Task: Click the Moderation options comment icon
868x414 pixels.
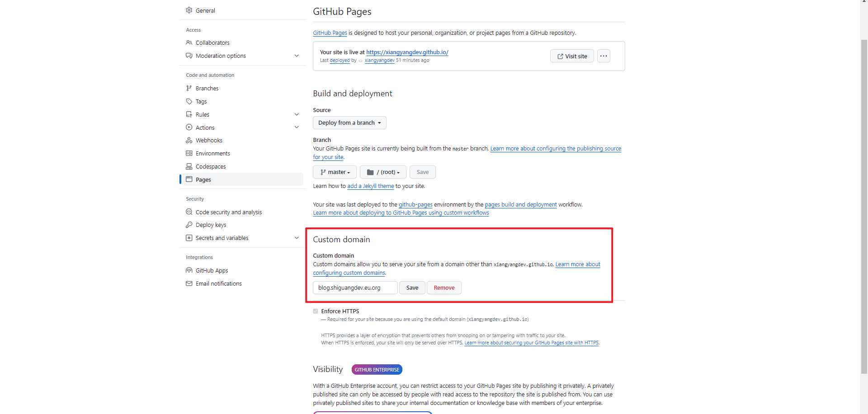Action: (189, 56)
